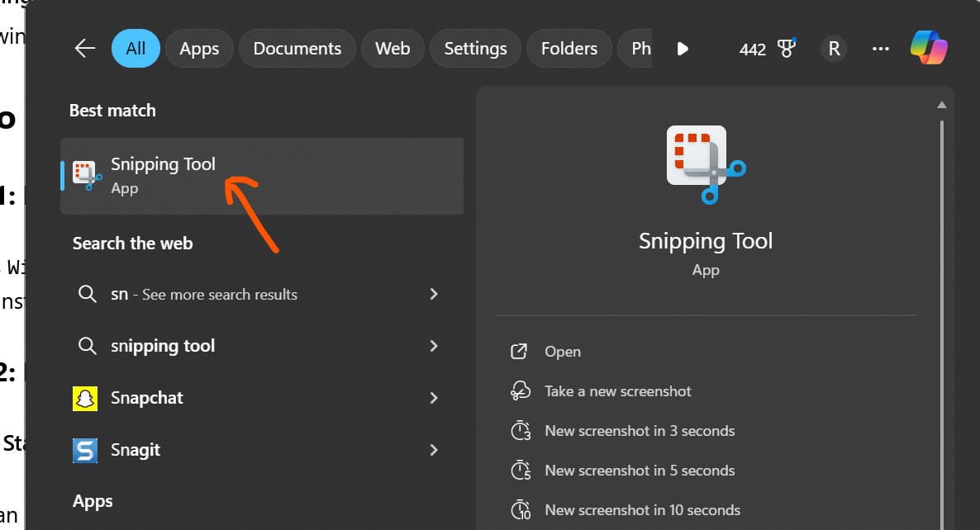Click the Take a new screenshot icon

[520, 390]
